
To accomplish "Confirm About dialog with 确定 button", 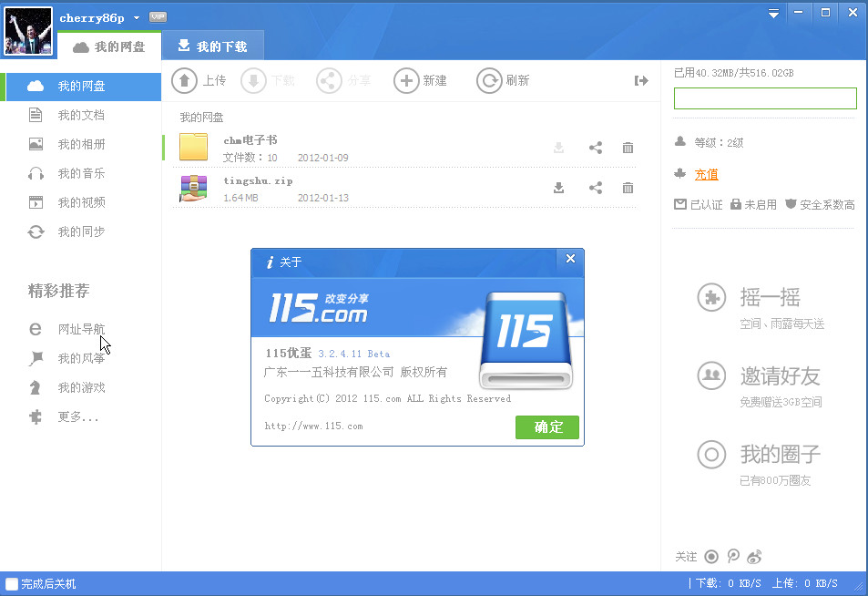I will pos(546,427).
